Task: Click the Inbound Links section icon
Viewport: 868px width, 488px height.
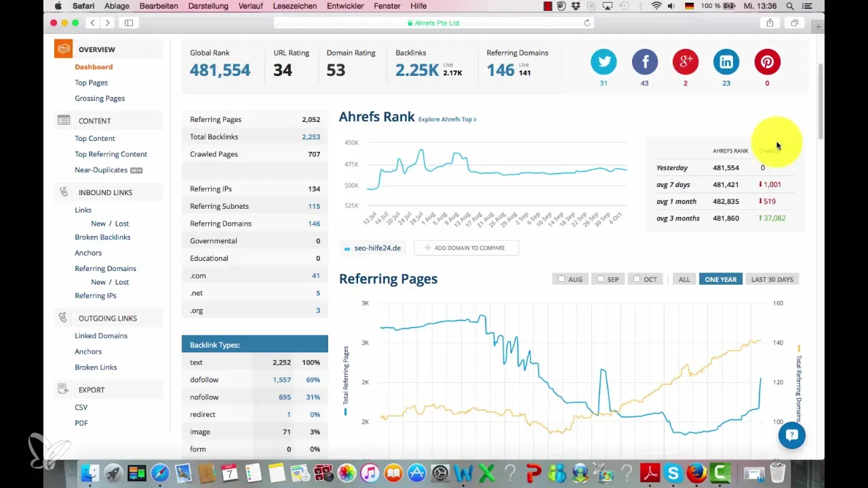Action: 64,192
